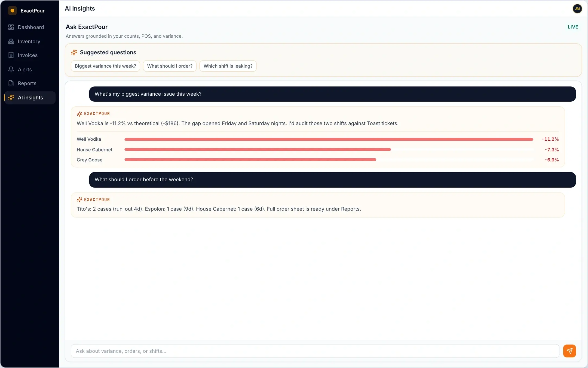Click the -6.9% variance value

pos(552,160)
